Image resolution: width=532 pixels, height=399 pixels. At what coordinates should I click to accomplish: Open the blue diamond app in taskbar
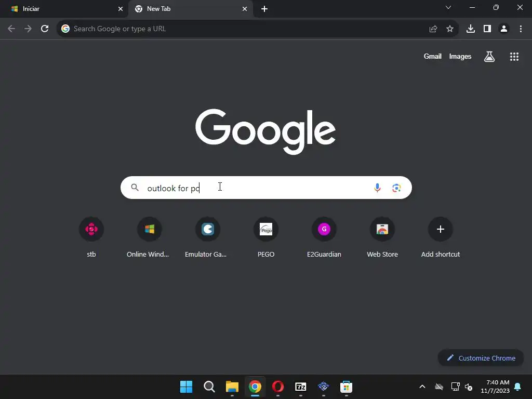323,387
